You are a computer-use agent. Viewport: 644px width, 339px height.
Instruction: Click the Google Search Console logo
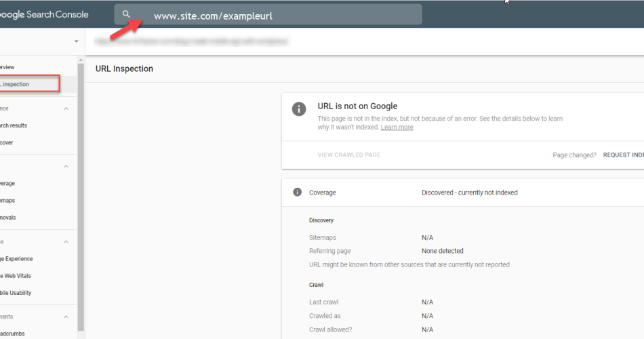click(44, 14)
